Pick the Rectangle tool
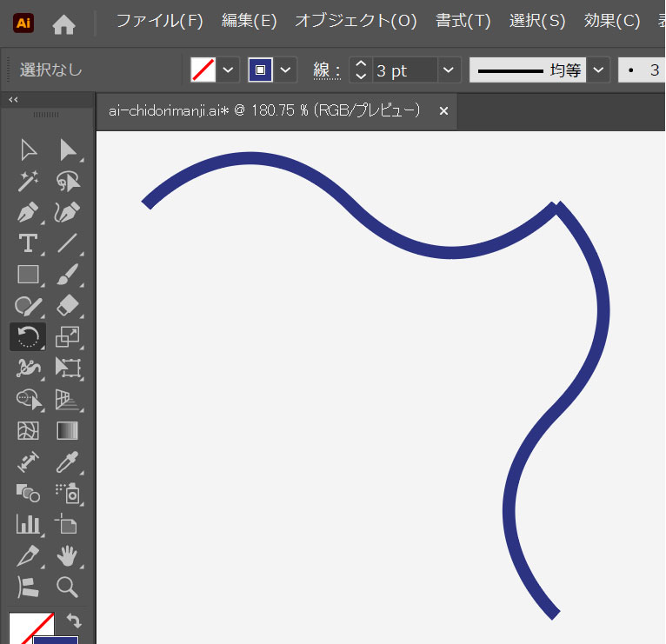This screenshot has width=666, height=644. pyautogui.click(x=28, y=275)
